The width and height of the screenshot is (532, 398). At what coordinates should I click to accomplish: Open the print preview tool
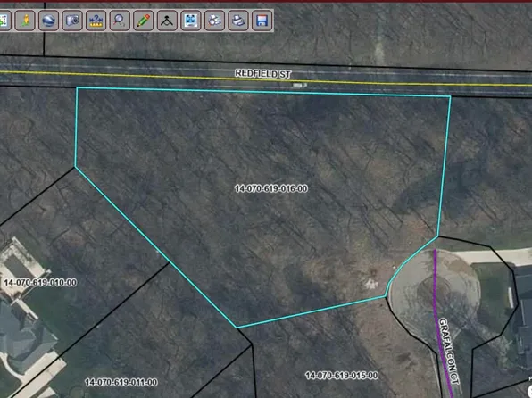point(214,21)
